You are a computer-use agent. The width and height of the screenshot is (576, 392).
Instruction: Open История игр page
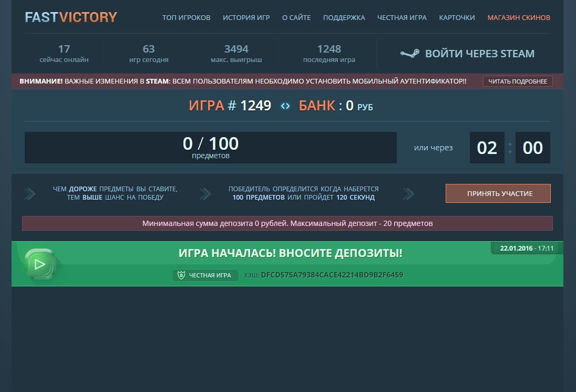(246, 18)
